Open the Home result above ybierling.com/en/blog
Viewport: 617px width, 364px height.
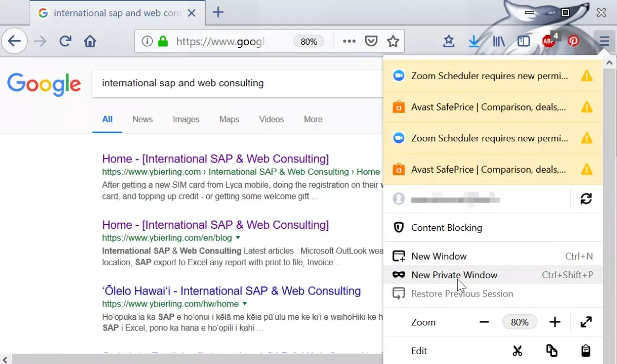click(215, 225)
